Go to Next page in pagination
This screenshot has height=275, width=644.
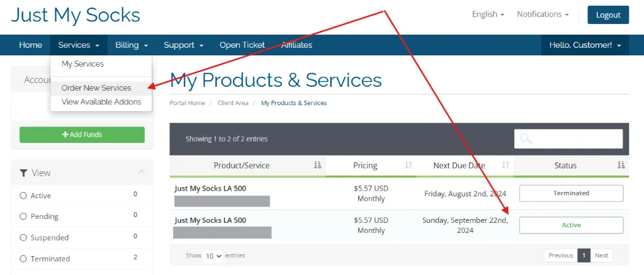point(601,255)
